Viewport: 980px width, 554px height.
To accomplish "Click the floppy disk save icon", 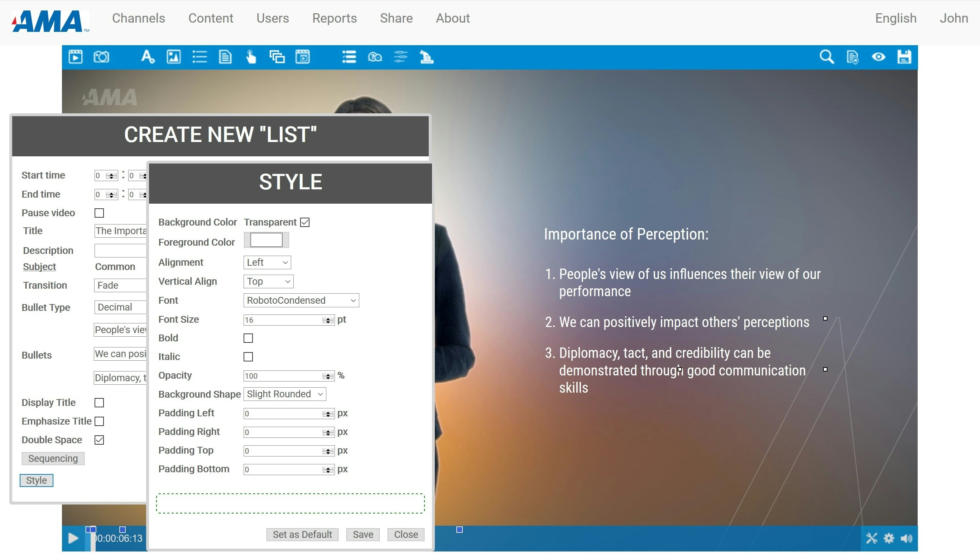I will click(x=904, y=57).
